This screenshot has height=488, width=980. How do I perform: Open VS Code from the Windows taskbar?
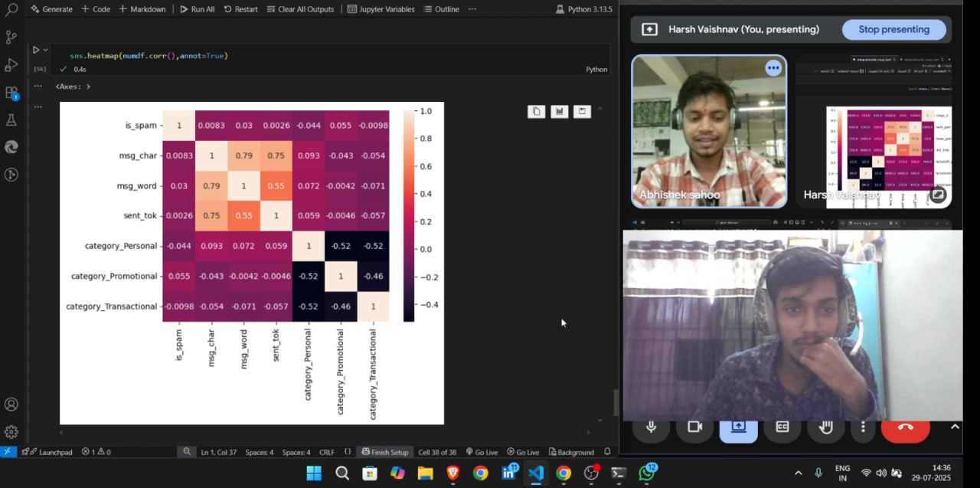click(x=536, y=473)
